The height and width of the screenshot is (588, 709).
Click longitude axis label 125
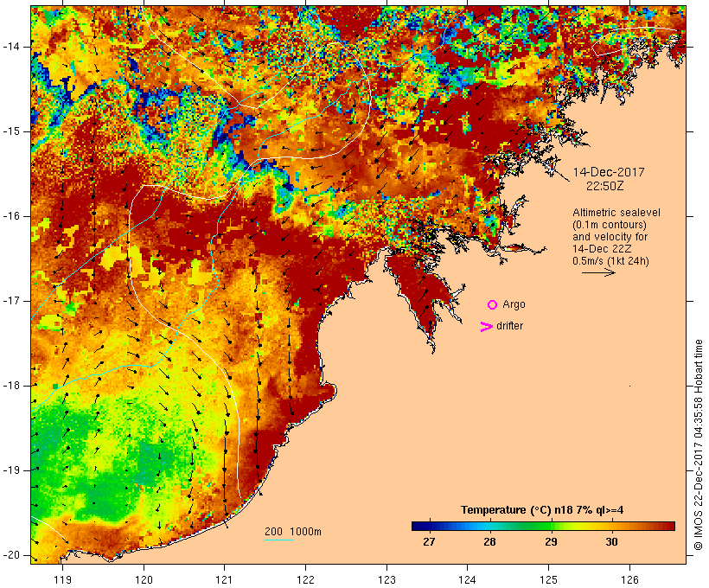(549, 580)
